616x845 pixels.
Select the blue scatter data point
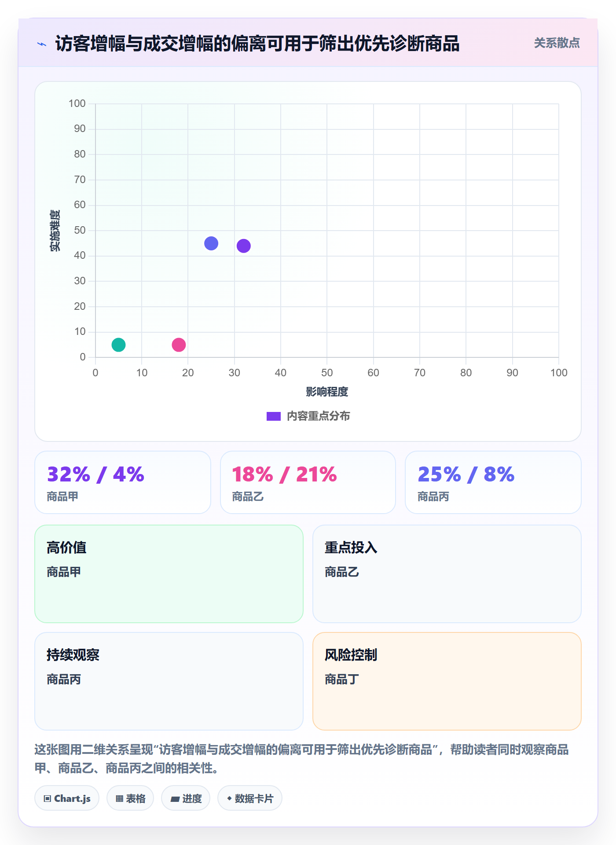coord(211,243)
